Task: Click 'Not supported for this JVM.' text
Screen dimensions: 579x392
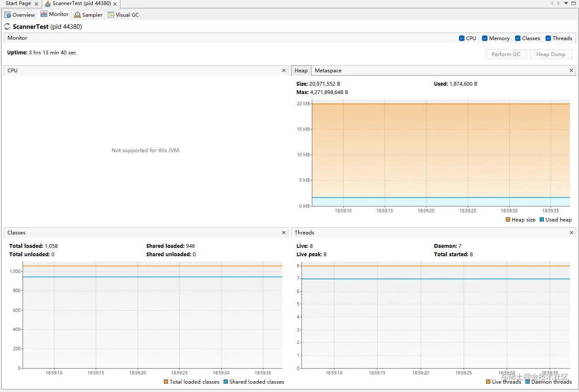Action: coord(146,150)
